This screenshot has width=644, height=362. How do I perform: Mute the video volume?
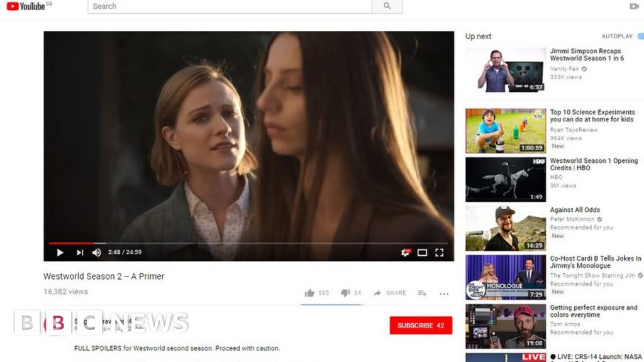pyautogui.click(x=96, y=253)
